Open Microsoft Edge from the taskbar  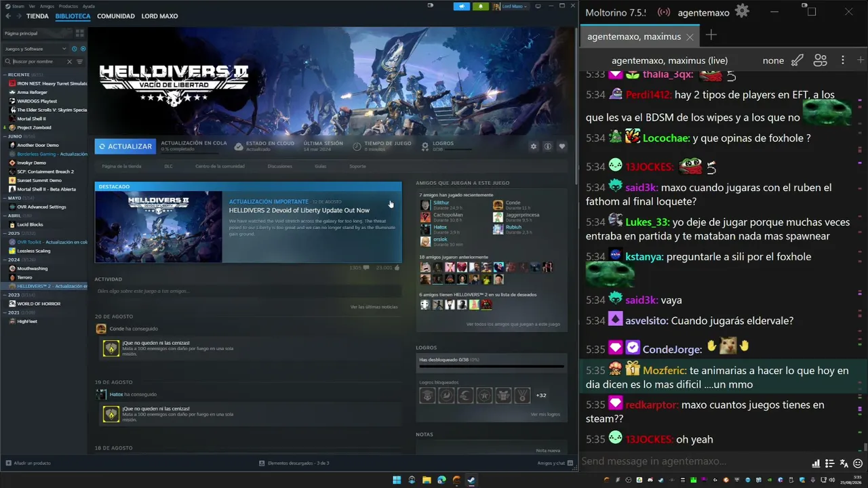point(441,480)
